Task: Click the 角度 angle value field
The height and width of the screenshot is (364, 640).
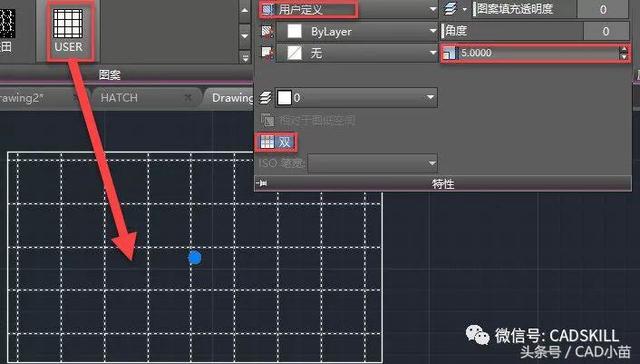Action: point(606,31)
